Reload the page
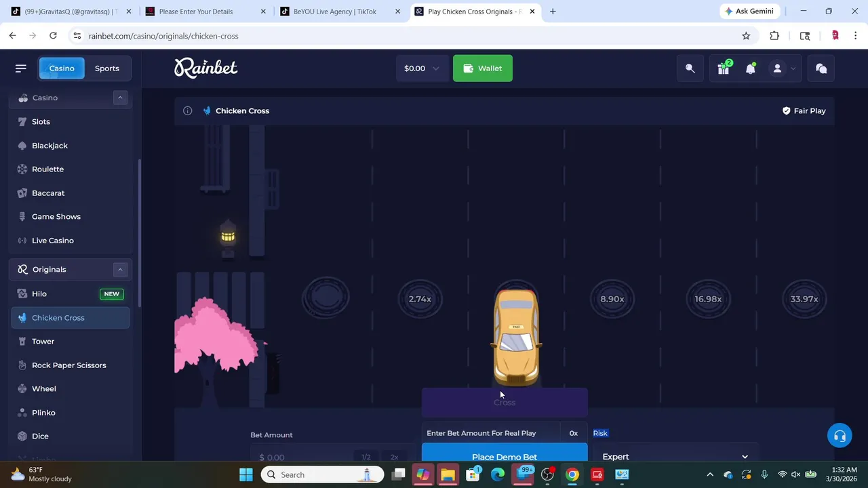The height and width of the screenshot is (488, 868). 53,36
